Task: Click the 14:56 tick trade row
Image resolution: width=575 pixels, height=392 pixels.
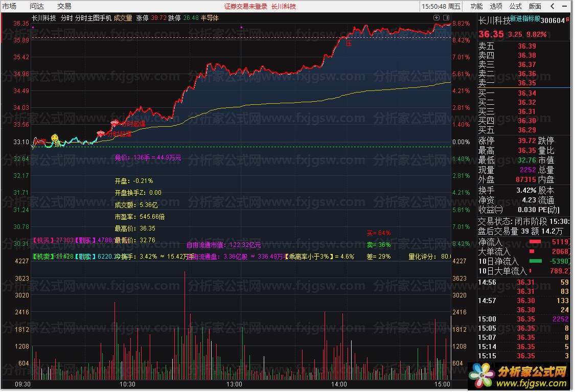Action: pyautogui.click(x=524, y=282)
